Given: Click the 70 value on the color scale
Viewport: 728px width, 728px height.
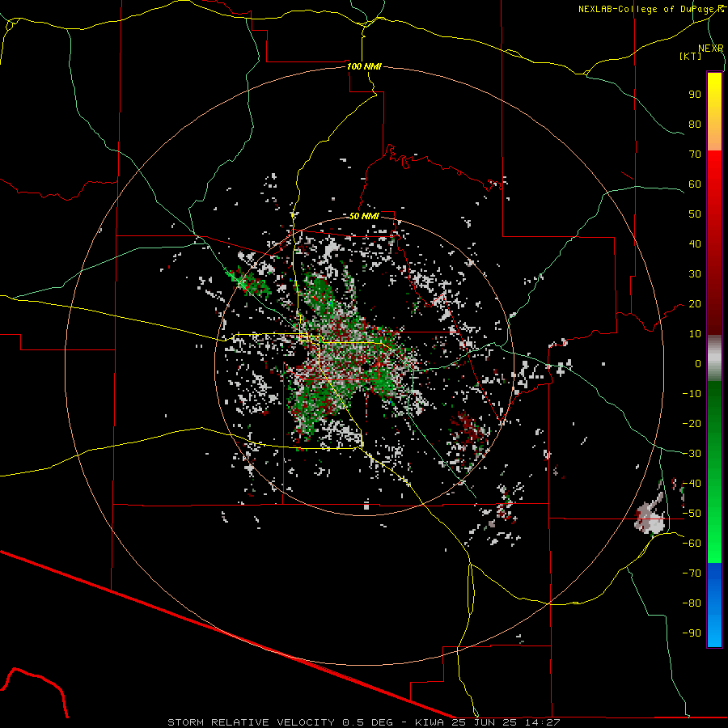Looking at the screenshot, I should pos(695,154).
